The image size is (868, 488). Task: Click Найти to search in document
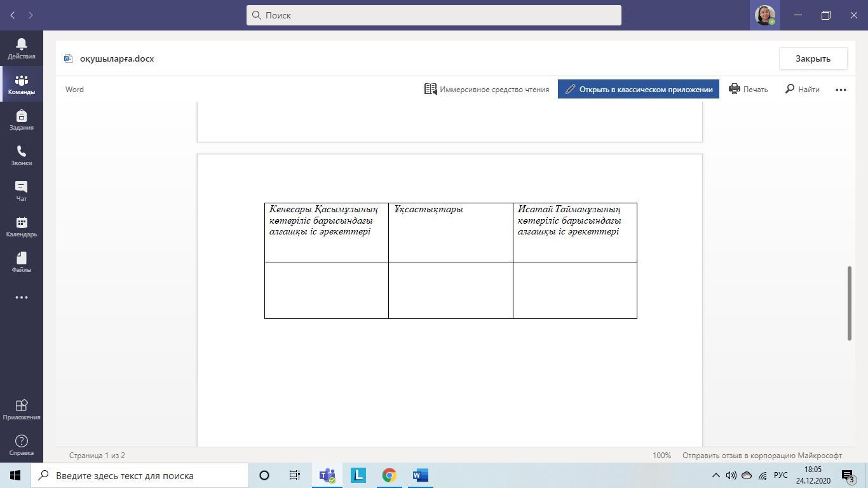(x=802, y=90)
